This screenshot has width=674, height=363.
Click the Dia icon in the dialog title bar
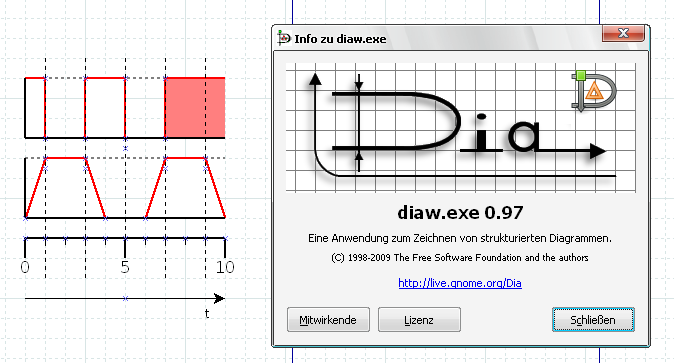(x=283, y=38)
